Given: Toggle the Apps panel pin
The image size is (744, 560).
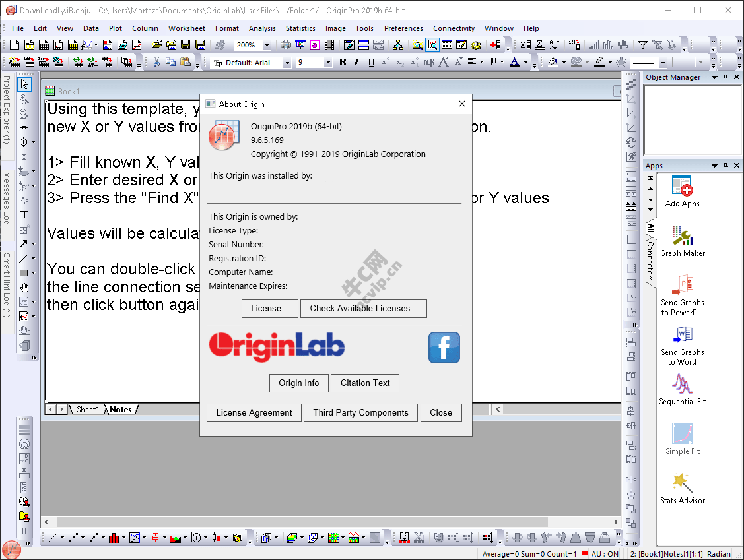Looking at the screenshot, I should tap(726, 165).
